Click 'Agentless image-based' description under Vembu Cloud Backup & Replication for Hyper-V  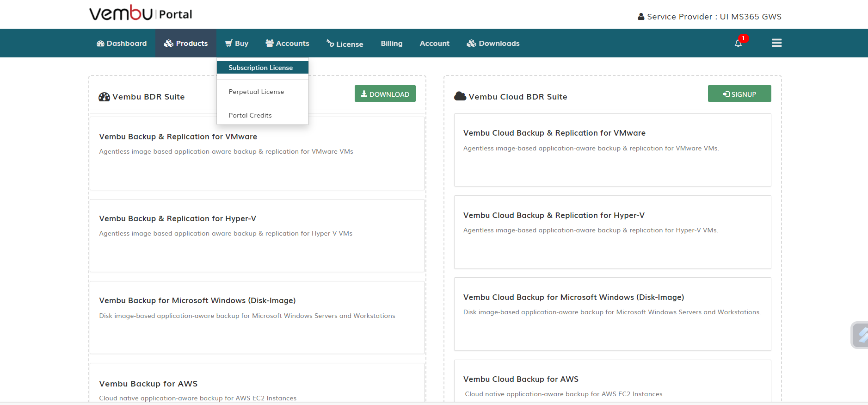click(591, 230)
